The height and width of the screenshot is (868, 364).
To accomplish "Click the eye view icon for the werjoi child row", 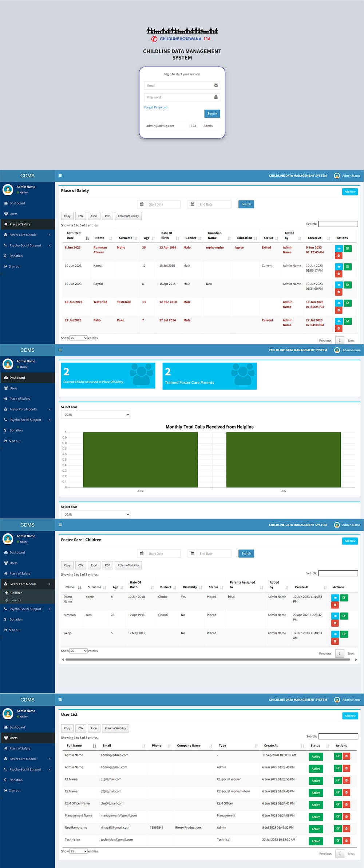I will (x=335, y=634).
